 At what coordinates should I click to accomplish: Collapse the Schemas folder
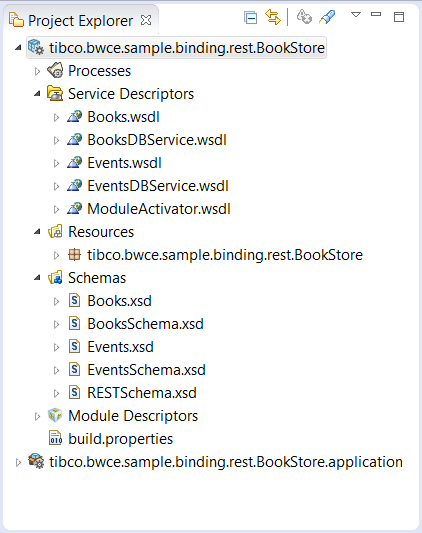point(37,278)
